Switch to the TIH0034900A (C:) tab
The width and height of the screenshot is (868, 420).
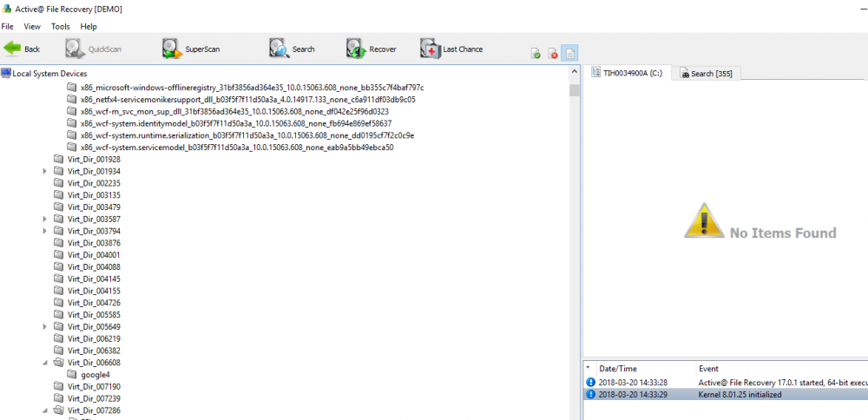pyautogui.click(x=628, y=73)
